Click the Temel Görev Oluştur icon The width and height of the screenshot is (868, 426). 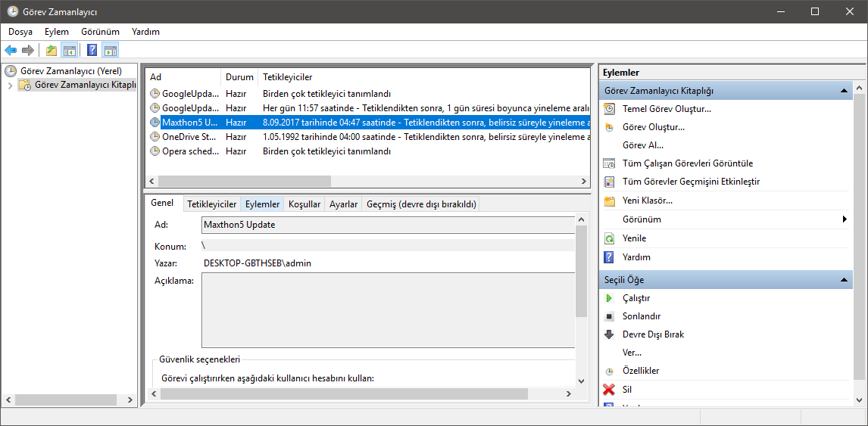[x=609, y=109]
